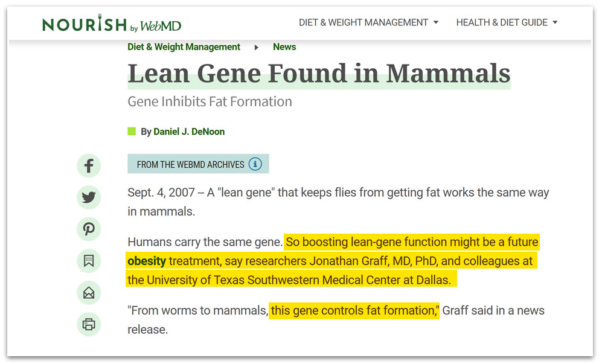The image size is (602, 364).
Task: Share article on Twitter
Action: [89, 197]
